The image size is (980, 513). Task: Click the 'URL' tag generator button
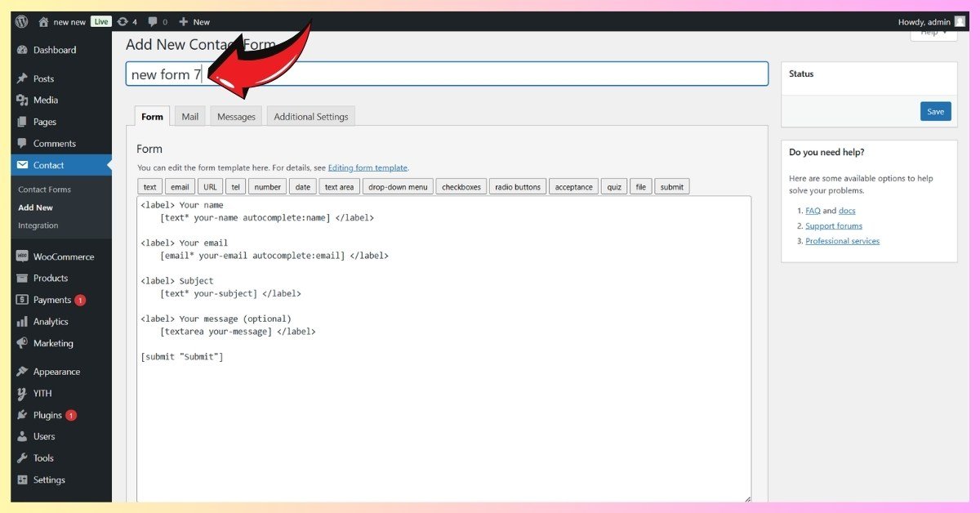pyautogui.click(x=210, y=187)
